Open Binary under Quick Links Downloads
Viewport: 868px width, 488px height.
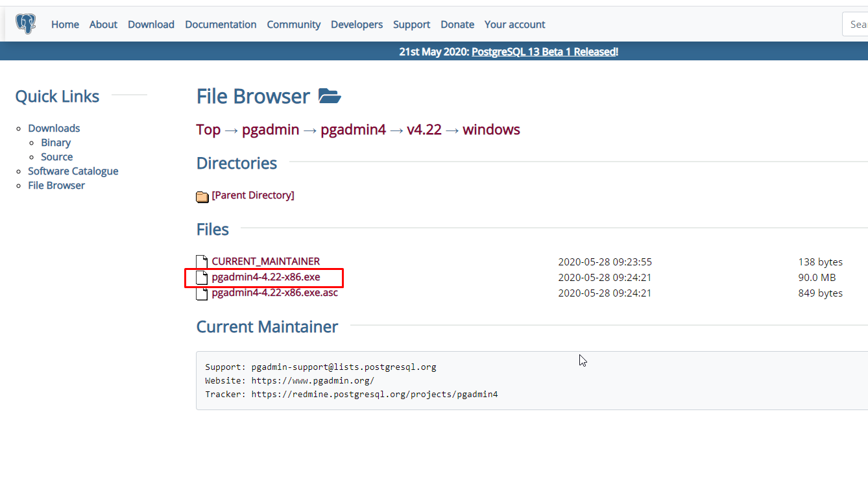click(x=56, y=143)
